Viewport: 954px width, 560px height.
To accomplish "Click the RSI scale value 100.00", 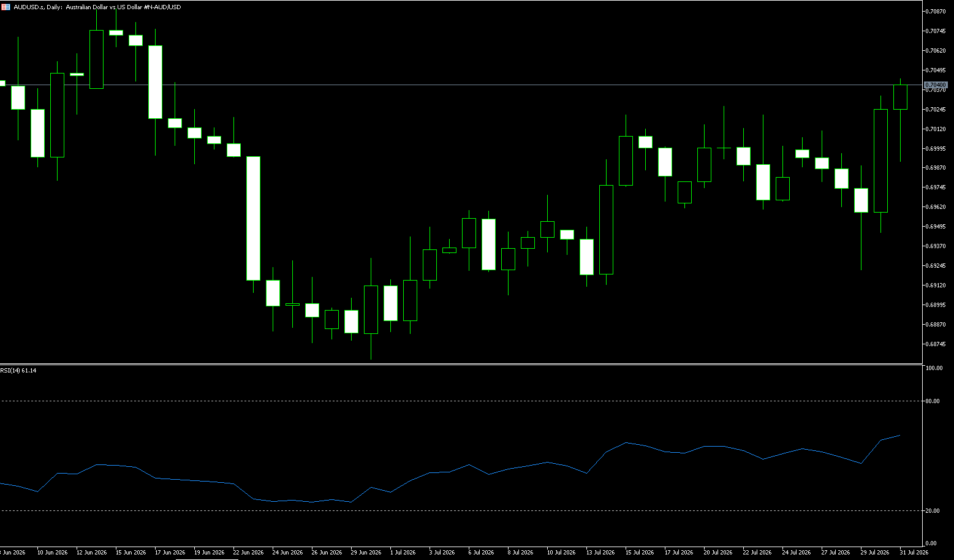I will tap(934, 368).
